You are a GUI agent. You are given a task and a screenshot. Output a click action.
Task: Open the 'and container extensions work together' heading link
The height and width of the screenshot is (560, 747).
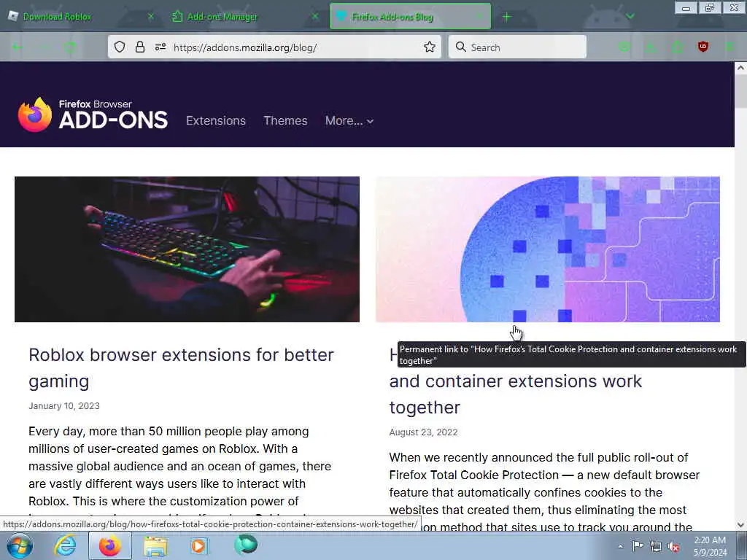tap(516, 394)
